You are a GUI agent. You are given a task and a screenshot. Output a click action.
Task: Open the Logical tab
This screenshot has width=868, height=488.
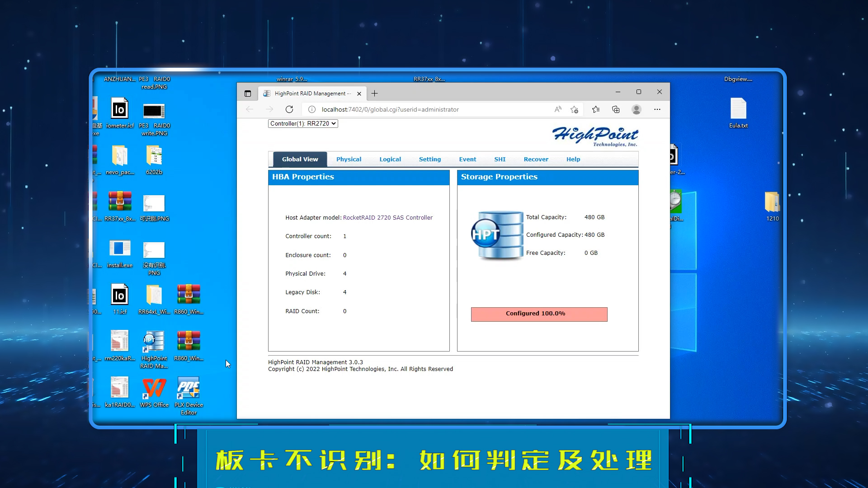point(390,159)
